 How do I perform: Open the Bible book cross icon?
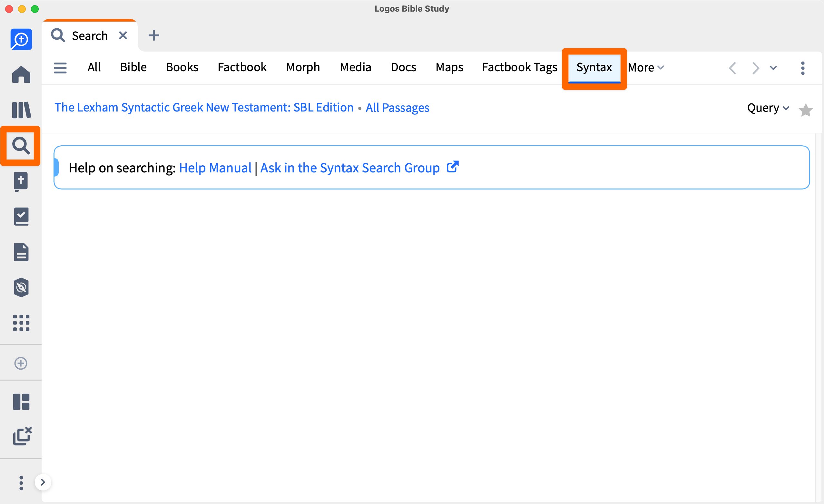[21, 181]
